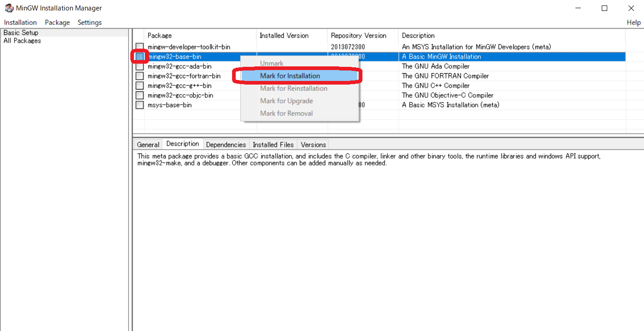
Task: Click repository version 2013072300 of developer toolkit
Action: pos(348,47)
